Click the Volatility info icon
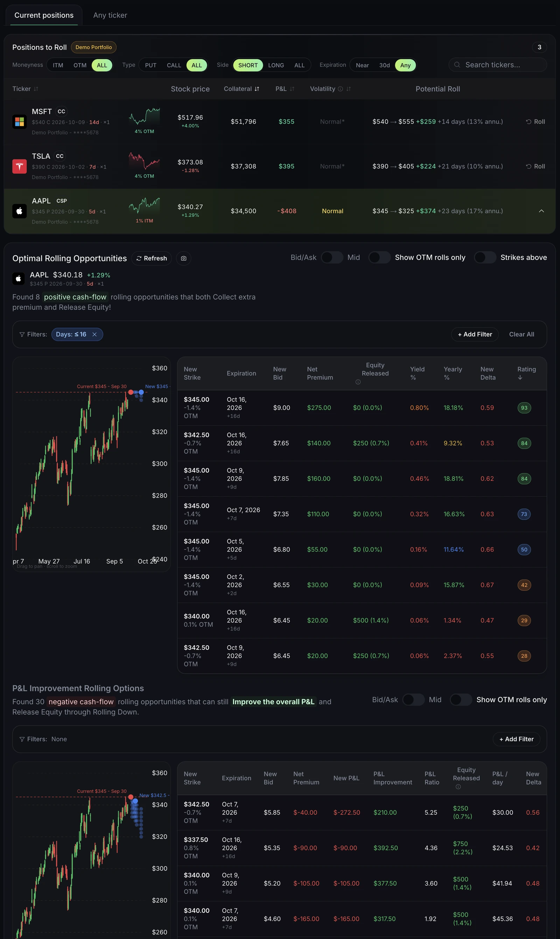 point(341,89)
